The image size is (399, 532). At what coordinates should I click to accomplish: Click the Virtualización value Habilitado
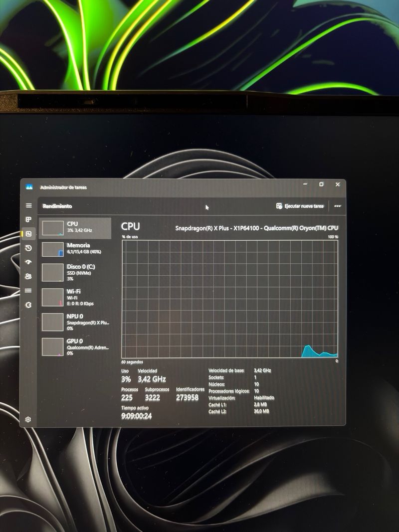[264, 398]
